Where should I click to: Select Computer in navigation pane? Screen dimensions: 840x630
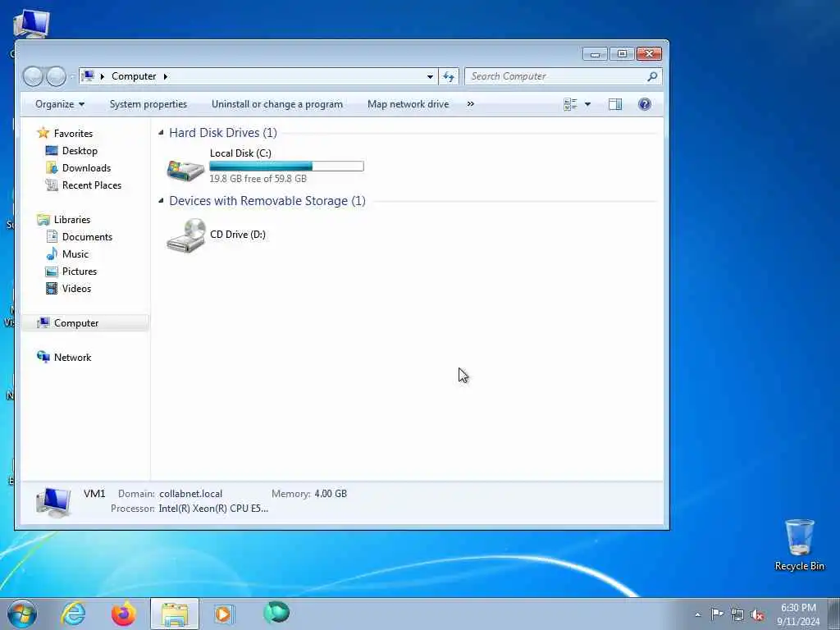point(85,322)
